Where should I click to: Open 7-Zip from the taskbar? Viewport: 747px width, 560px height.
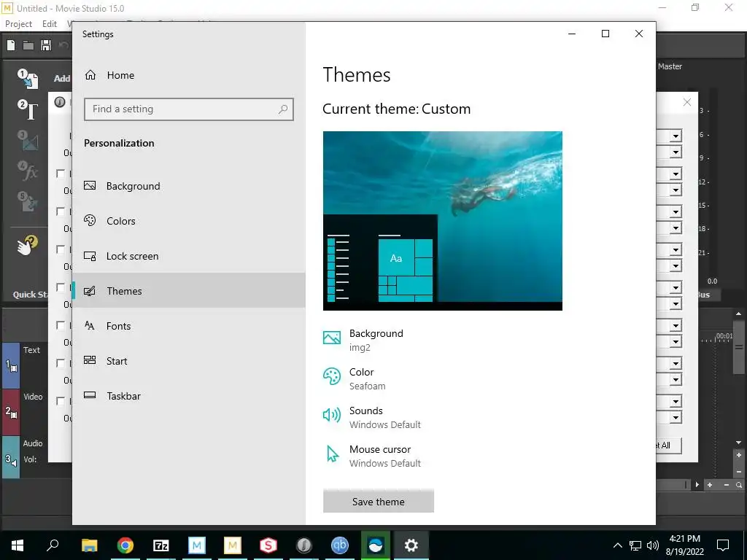pyautogui.click(x=161, y=545)
